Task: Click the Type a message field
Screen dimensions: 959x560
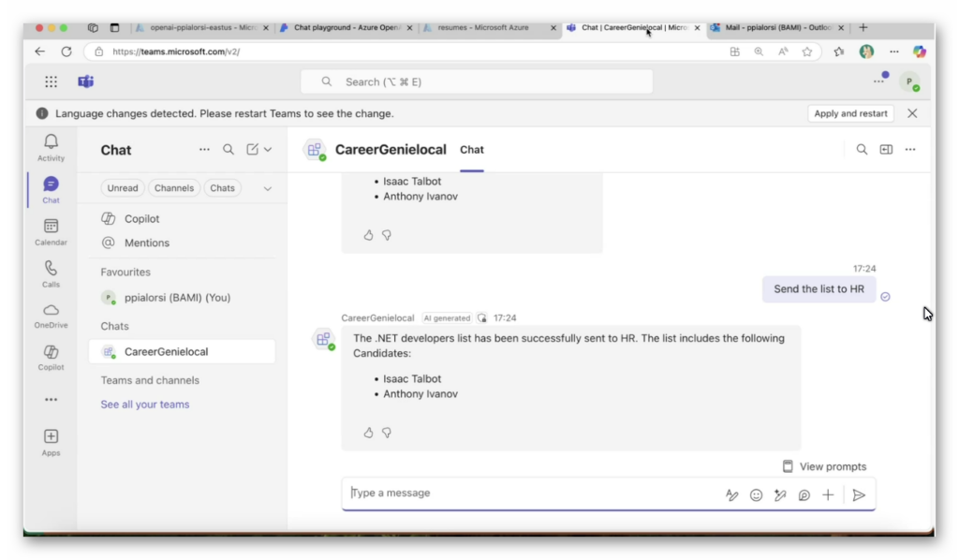Action: pos(532,494)
